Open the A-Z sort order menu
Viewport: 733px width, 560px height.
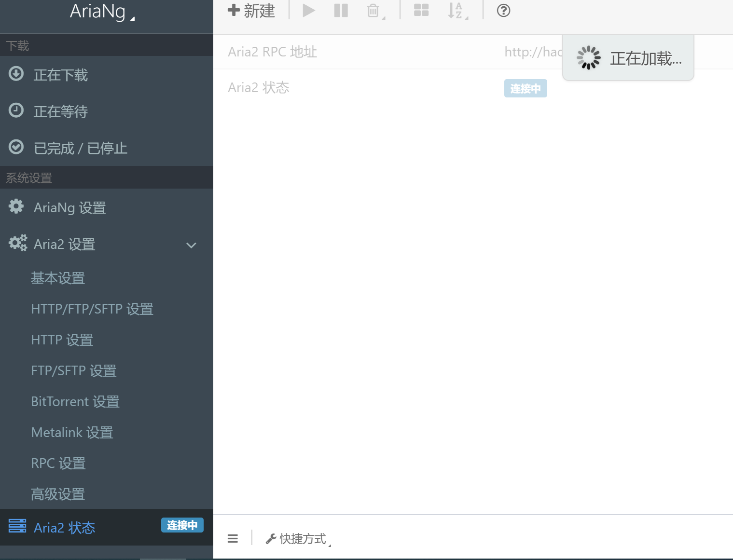tap(458, 11)
